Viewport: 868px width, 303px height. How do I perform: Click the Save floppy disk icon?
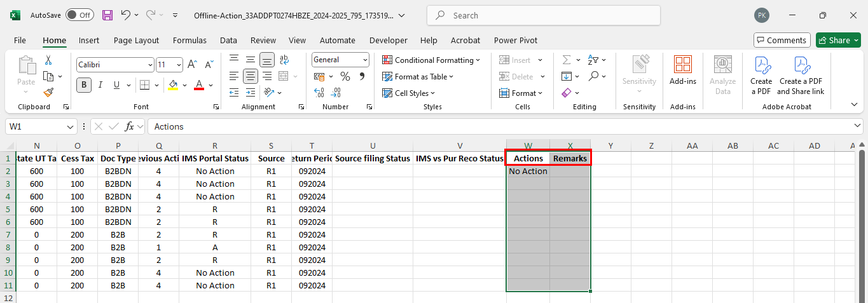[x=107, y=15]
